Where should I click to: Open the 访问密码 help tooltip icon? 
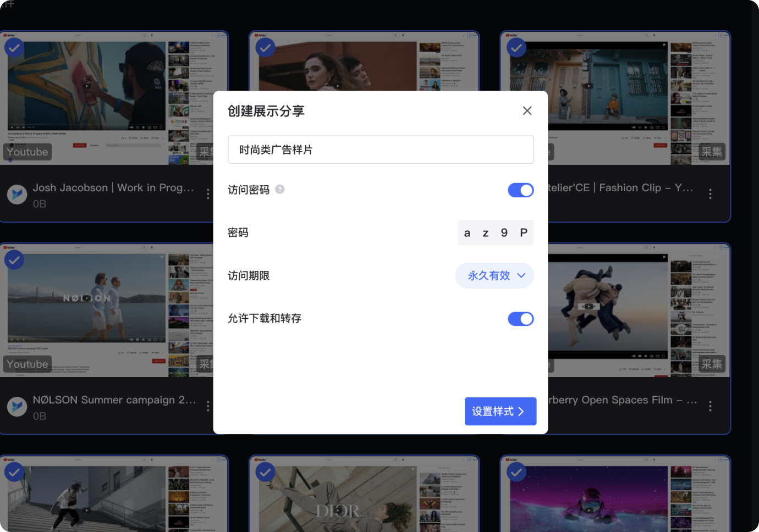tap(280, 189)
